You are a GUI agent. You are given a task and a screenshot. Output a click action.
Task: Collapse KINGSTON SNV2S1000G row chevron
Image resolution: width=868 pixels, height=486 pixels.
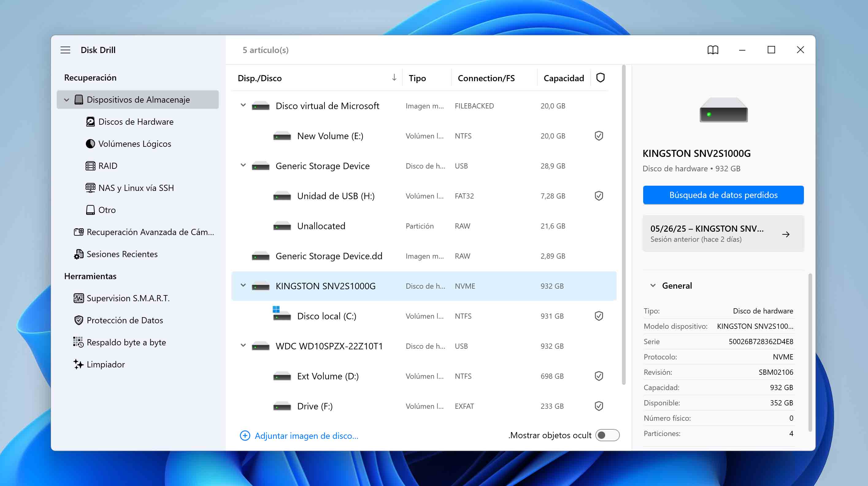pyautogui.click(x=243, y=285)
